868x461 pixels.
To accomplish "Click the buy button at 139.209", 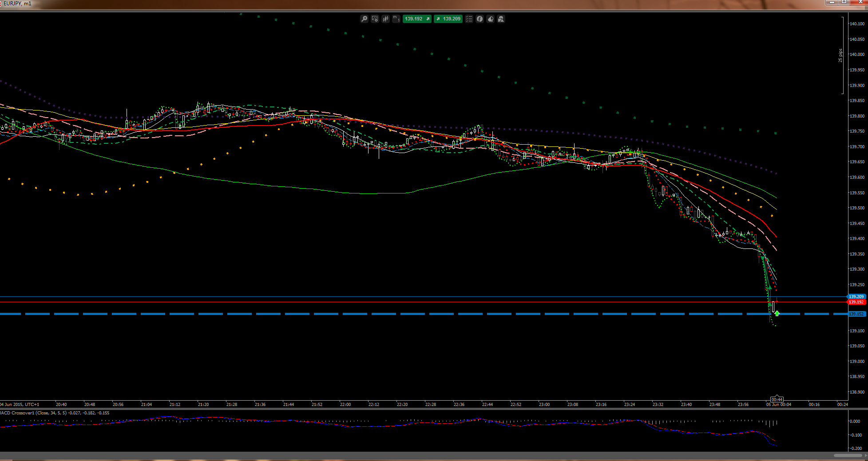I will [x=448, y=19].
